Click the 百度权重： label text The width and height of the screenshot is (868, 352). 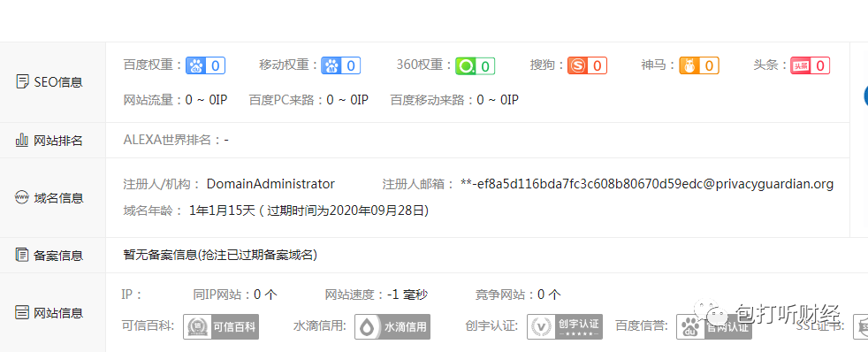pyautogui.click(x=153, y=65)
